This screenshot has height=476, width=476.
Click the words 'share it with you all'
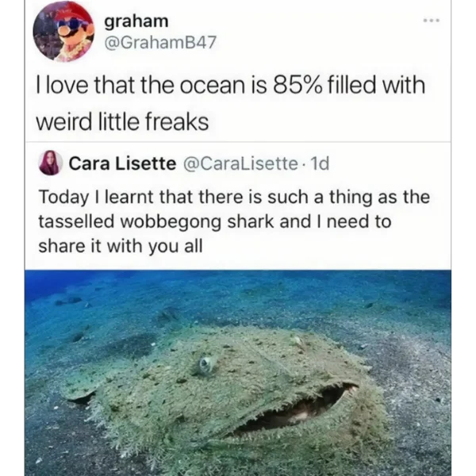tap(121, 246)
